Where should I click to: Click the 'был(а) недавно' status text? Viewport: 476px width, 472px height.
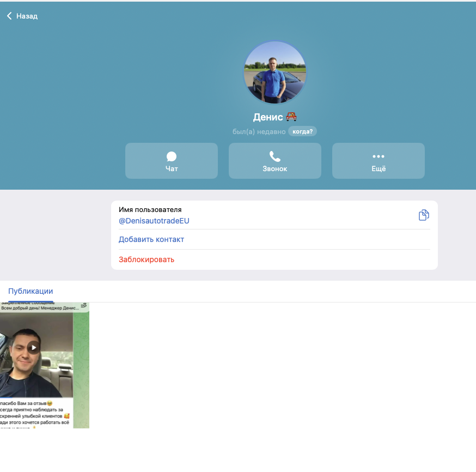(259, 131)
